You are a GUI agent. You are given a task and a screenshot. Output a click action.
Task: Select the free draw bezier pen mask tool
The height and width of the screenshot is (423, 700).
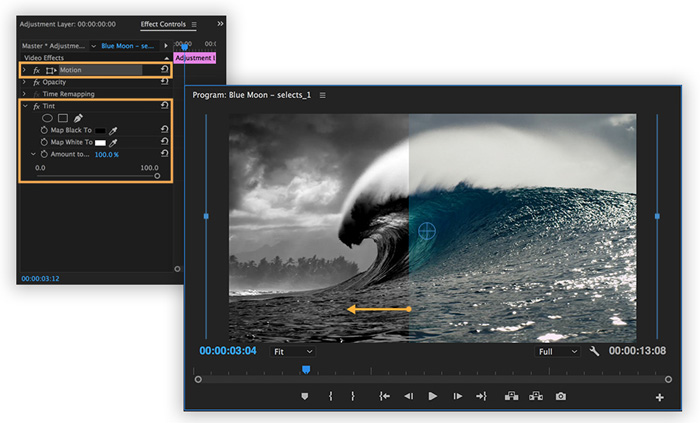tap(78, 118)
